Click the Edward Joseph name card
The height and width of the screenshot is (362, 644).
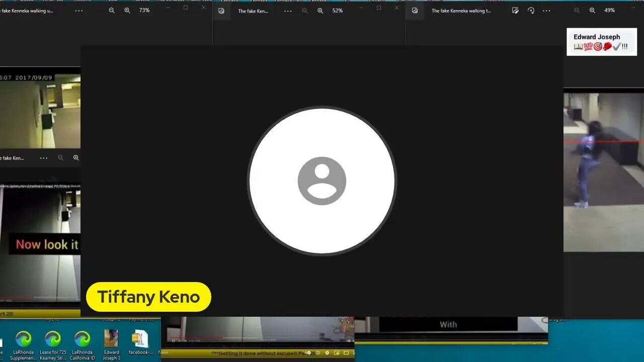click(602, 42)
